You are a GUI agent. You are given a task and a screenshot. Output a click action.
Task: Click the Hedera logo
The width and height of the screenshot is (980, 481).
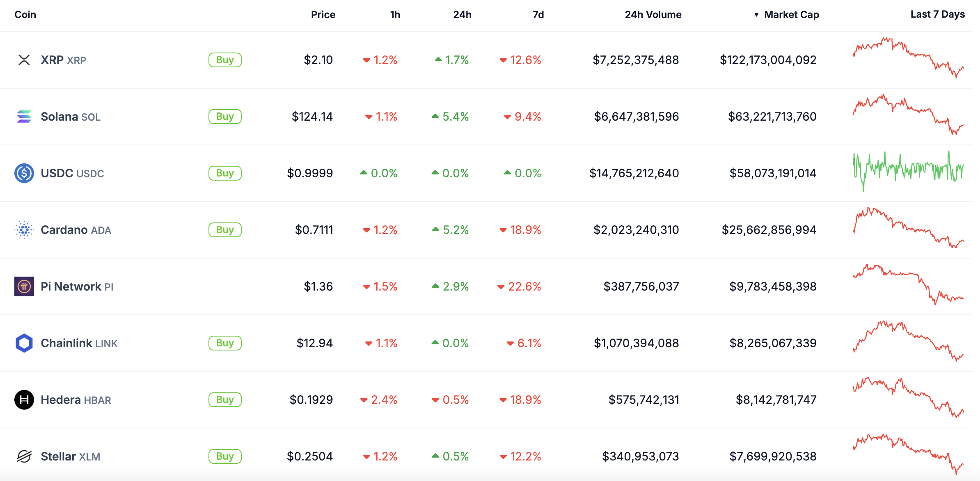tap(24, 399)
